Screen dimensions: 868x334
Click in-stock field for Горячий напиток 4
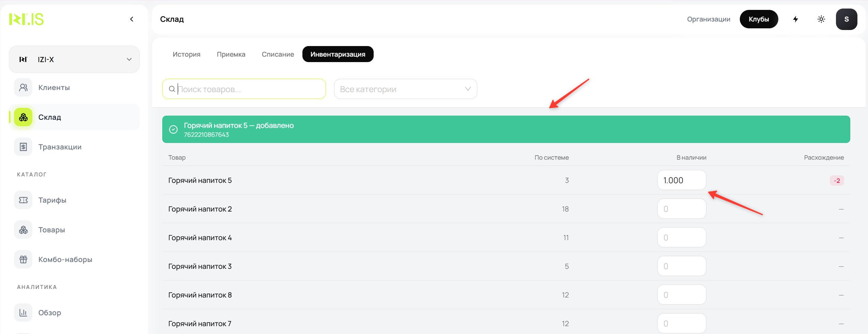coord(682,237)
